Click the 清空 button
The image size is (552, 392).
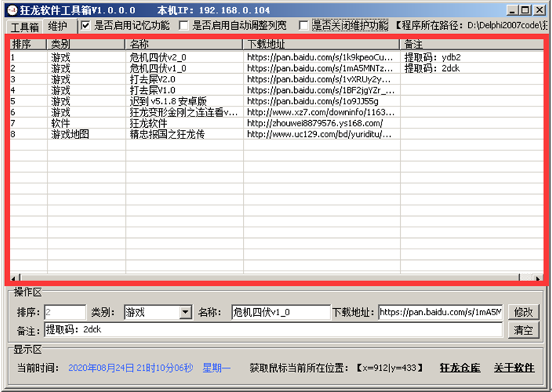coord(523,330)
